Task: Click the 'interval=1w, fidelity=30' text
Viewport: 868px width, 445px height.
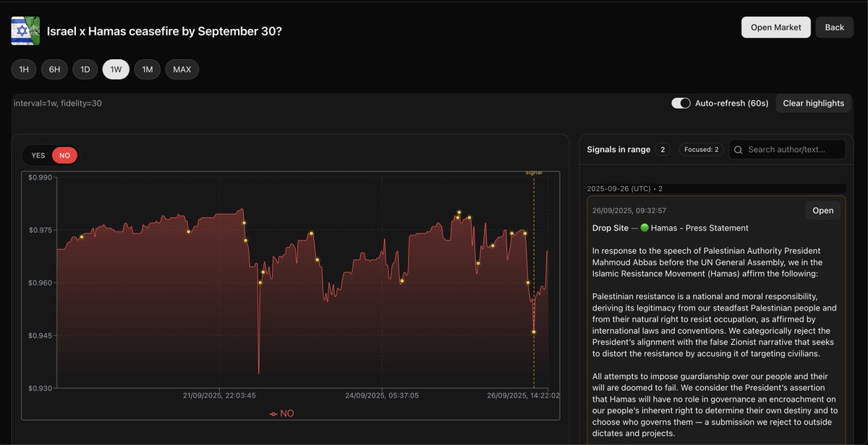Action: click(x=58, y=103)
